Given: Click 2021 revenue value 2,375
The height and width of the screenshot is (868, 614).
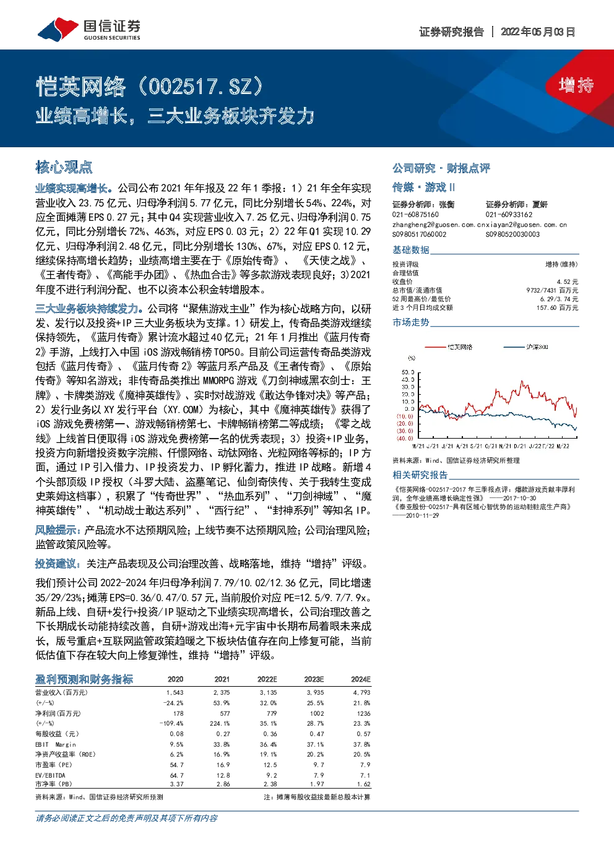Looking at the screenshot, I should (x=222, y=693).
